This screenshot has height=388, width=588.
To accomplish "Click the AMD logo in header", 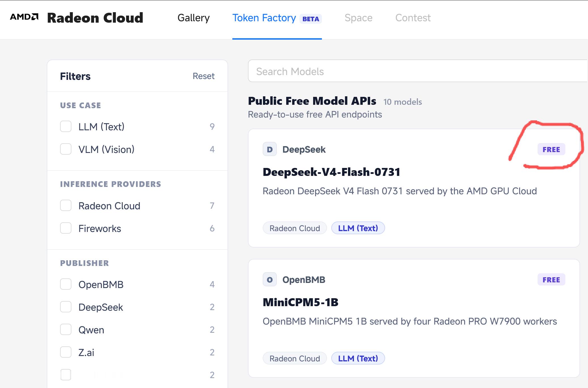I will pos(24,17).
